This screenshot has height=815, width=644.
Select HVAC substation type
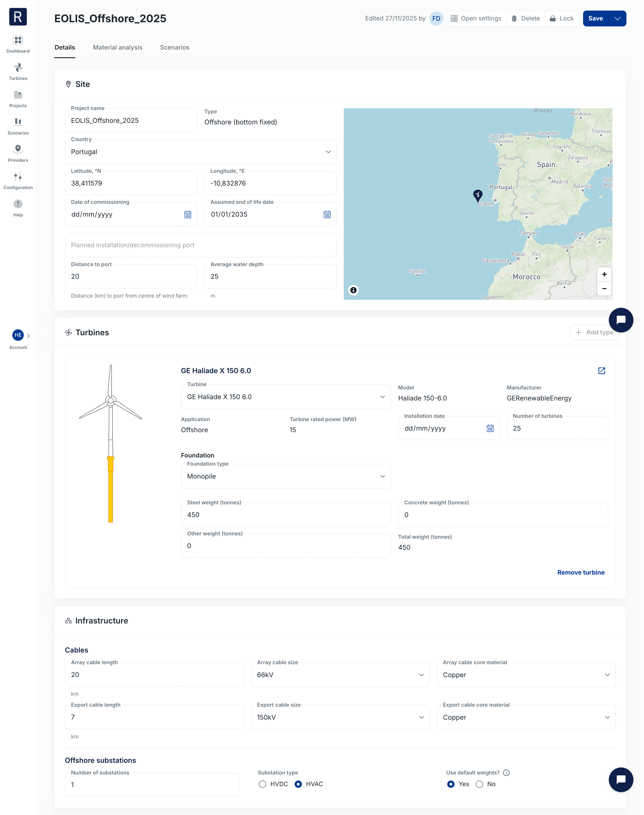click(x=298, y=784)
